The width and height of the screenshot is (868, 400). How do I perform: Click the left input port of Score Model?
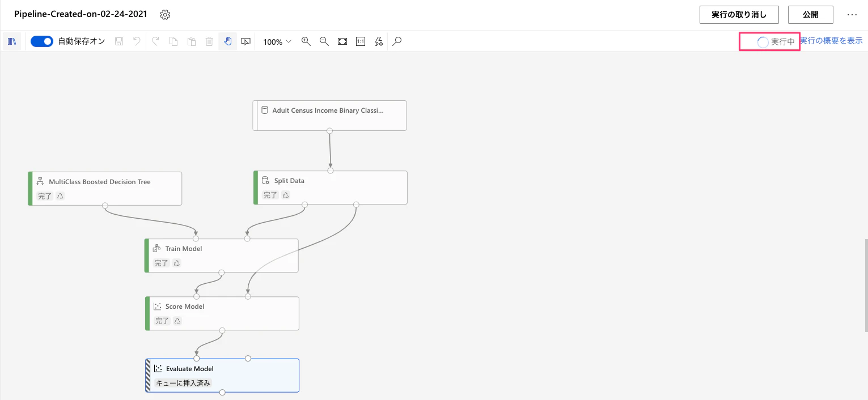[x=196, y=296]
